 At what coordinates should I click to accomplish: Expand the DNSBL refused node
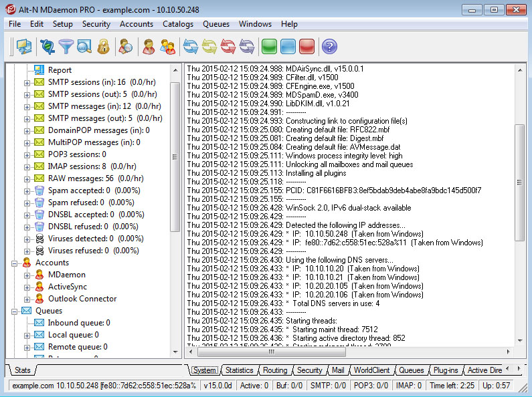27,227
